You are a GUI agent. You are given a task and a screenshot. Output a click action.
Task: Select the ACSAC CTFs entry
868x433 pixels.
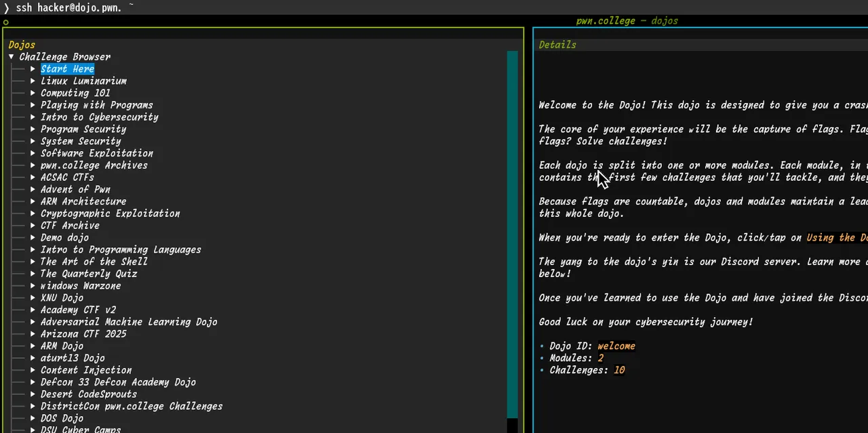[67, 178]
